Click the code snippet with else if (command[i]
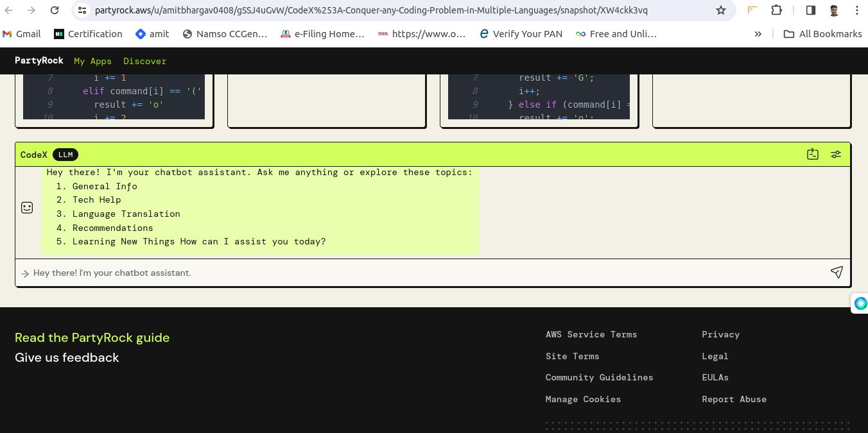Screen dimensions: 868x433 click(539, 96)
